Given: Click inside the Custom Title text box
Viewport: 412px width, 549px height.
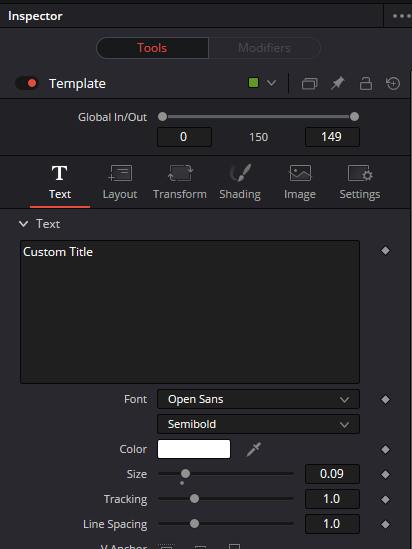Looking at the screenshot, I should 190,312.
